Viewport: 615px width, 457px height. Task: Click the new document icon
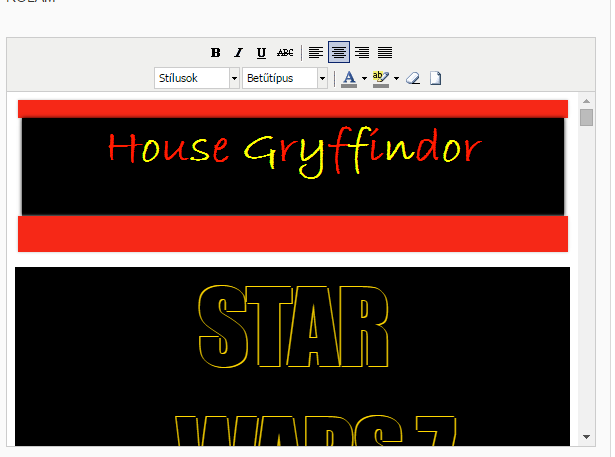pyautogui.click(x=435, y=78)
